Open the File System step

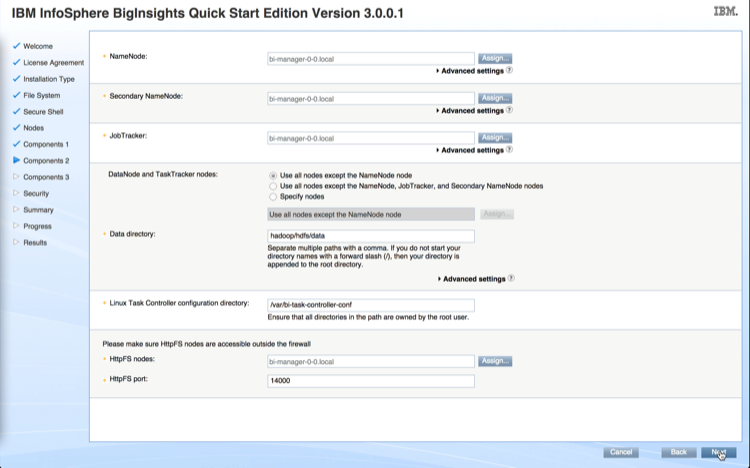click(42, 95)
